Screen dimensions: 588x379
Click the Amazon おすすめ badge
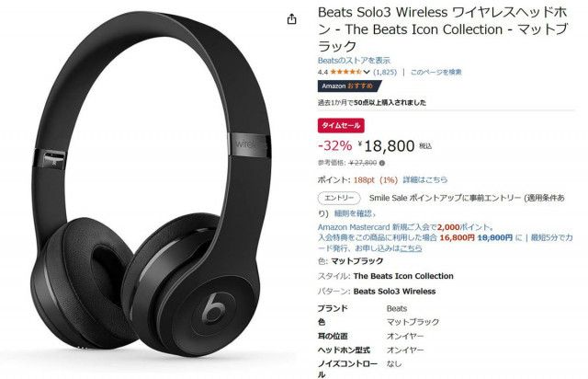point(349,86)
